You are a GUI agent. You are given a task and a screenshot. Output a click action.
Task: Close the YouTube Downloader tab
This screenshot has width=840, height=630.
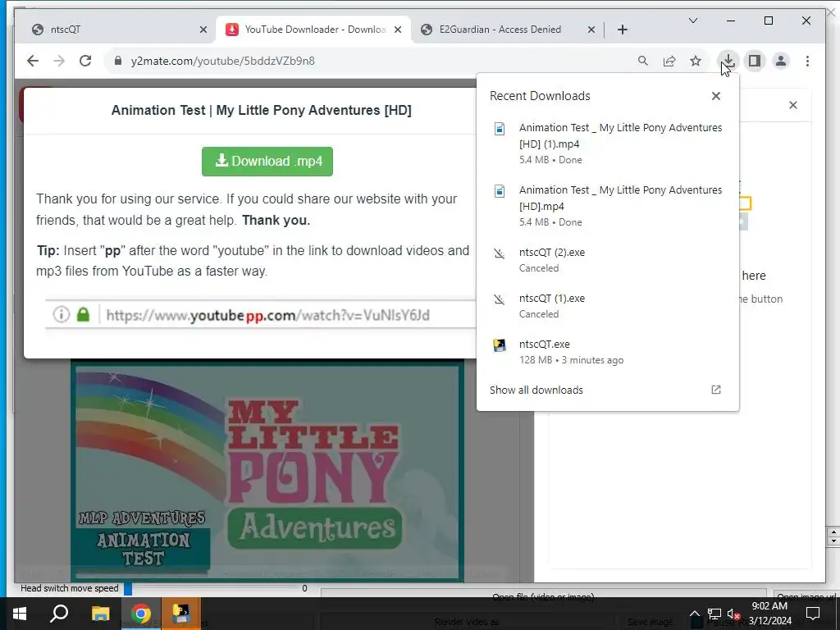(x=398, y=30)
